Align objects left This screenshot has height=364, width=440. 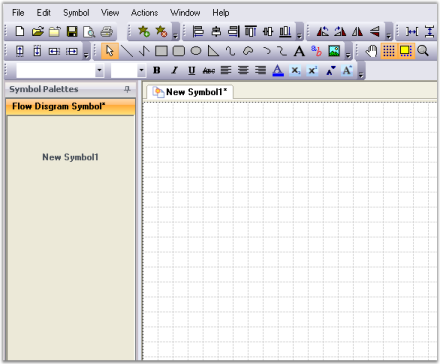tap(198, 32)
